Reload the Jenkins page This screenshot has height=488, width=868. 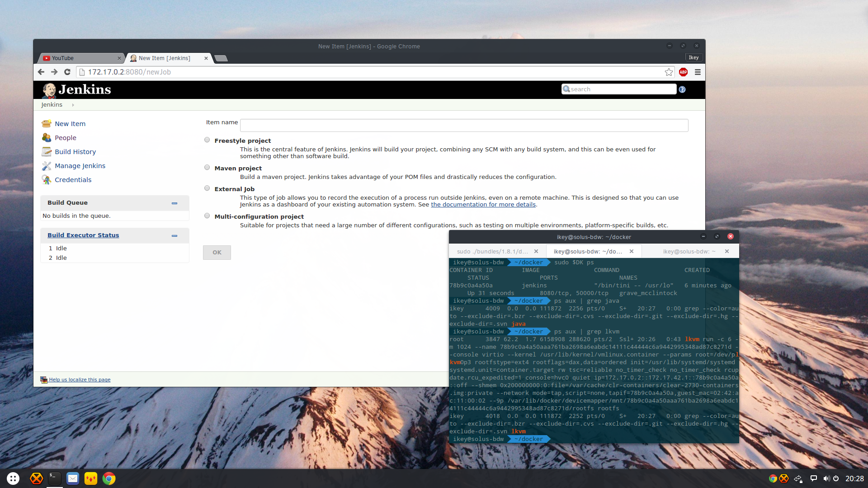click(67, 72)
